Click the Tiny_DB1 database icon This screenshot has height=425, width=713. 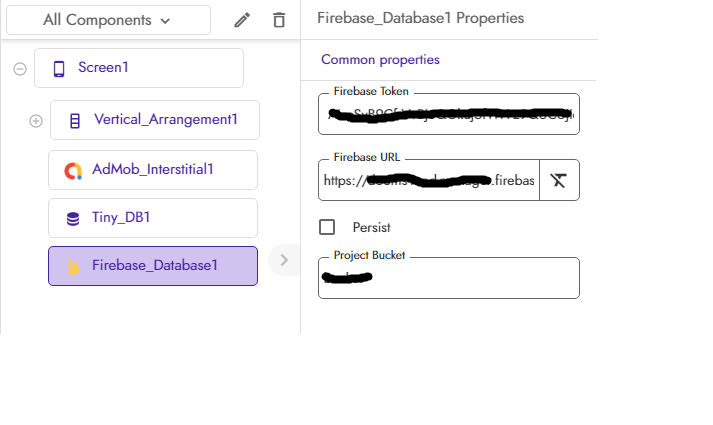(x=73, y=218)
